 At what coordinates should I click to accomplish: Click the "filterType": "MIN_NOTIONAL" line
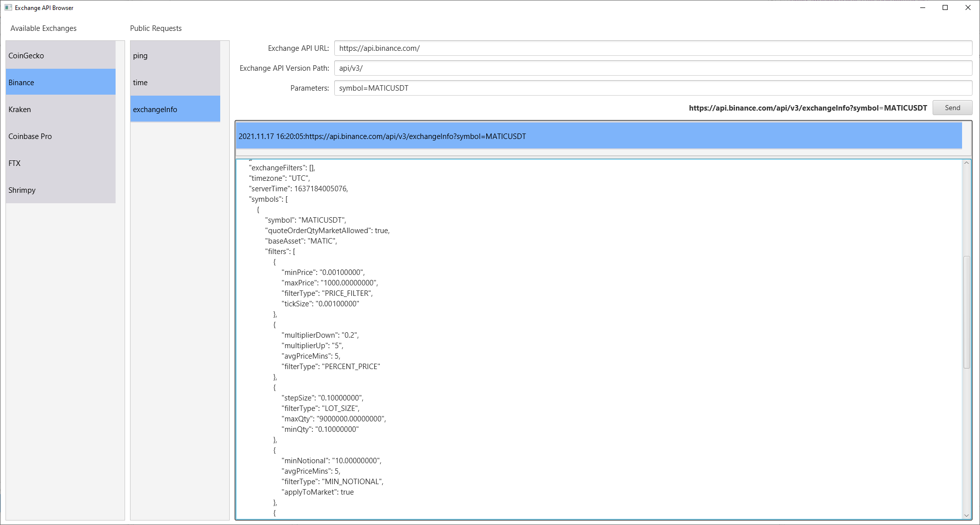pos(333,482)
